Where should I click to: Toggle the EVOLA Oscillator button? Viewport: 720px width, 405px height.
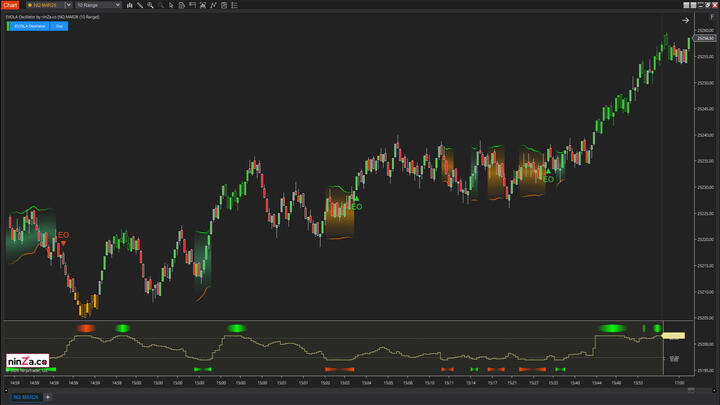point(30,27)
